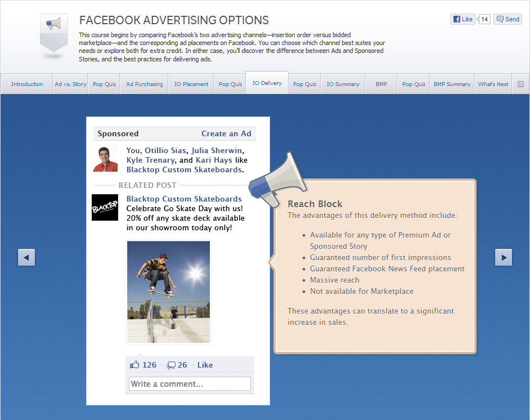Open the BMP tab
This screenshot has width=530, height=420.
(381, 84)
